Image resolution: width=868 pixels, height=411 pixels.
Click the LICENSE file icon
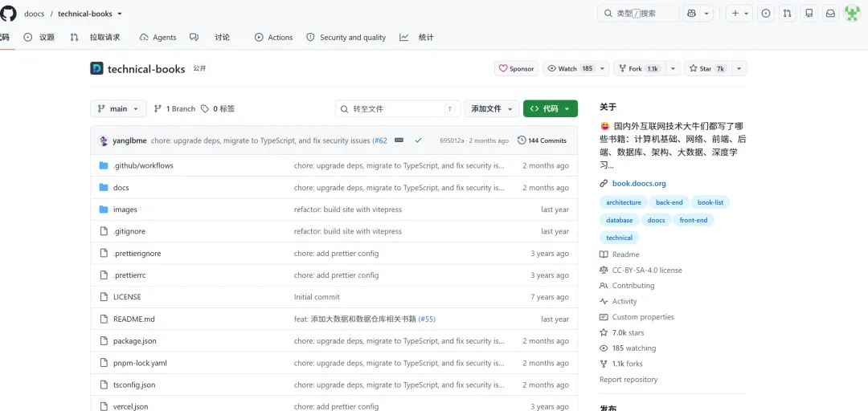pos(104,297)
